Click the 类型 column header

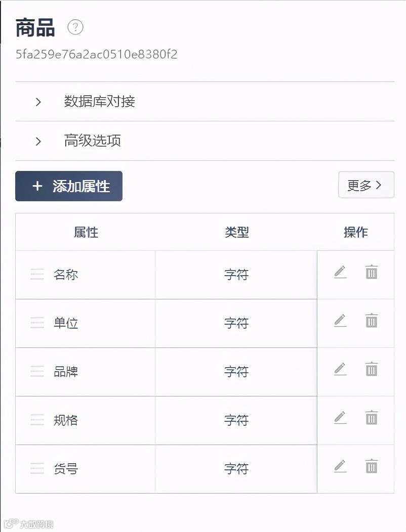[236, 232]
